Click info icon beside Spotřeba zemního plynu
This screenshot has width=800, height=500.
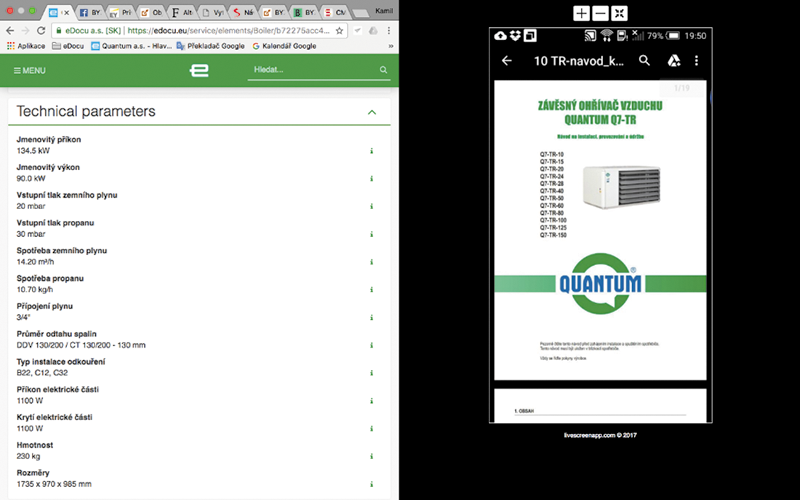click(372, 262)
